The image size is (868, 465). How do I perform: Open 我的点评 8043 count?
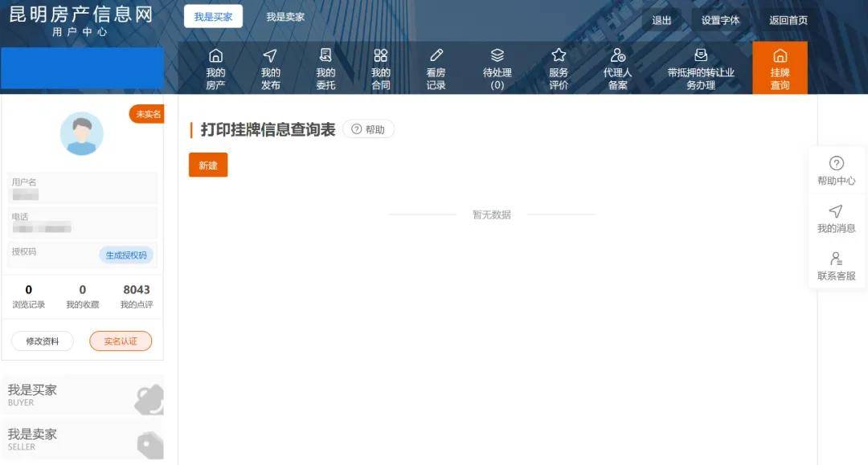point(136,296)
